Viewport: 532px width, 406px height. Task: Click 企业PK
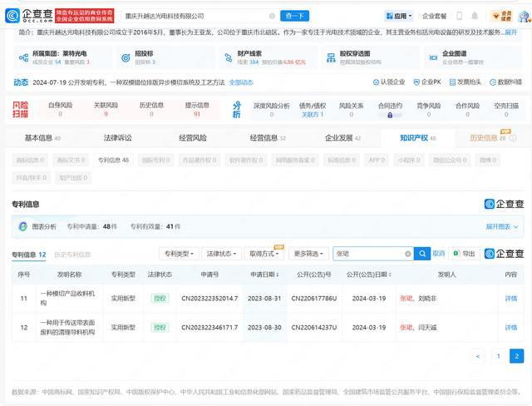pyautogui.click(x=427, y=82)
